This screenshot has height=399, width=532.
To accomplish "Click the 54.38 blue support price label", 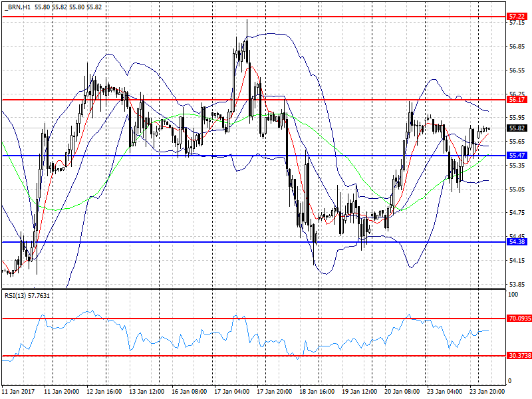I will point(517,241).
